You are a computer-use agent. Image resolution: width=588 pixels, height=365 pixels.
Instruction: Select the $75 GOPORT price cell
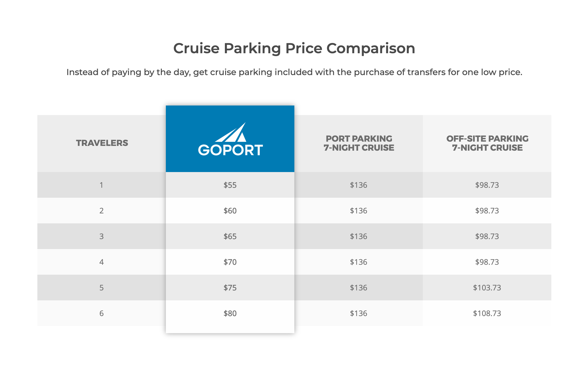230,288
